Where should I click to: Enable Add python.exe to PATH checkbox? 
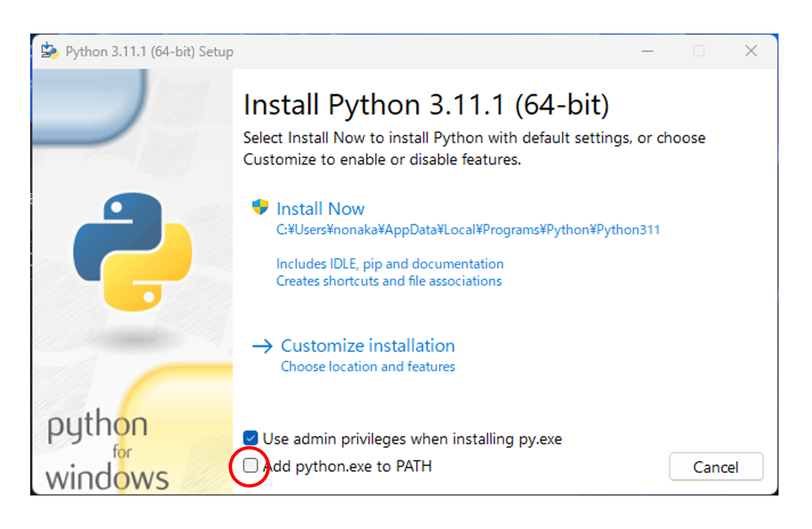pos(251,465)
